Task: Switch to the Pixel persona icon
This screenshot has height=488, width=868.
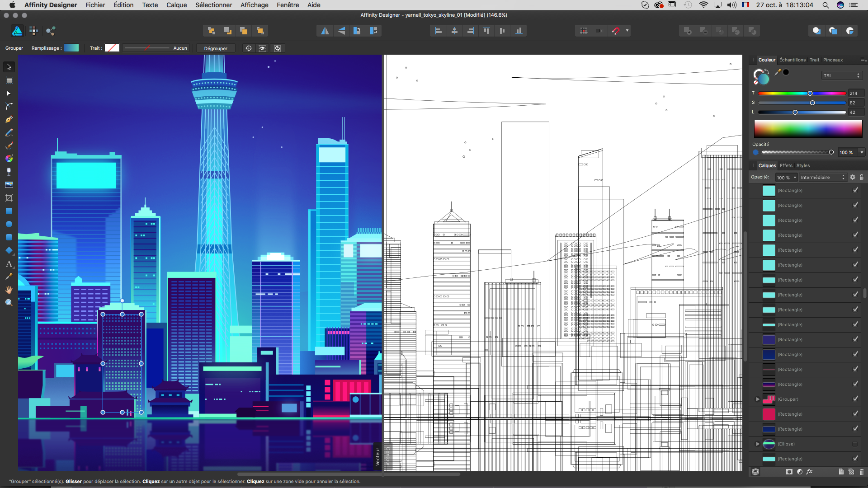Action: pos(33,31)
